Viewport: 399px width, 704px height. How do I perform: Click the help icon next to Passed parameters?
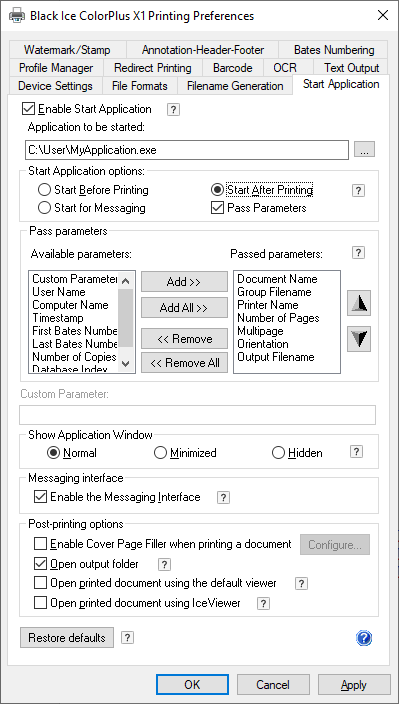(358, 253)
